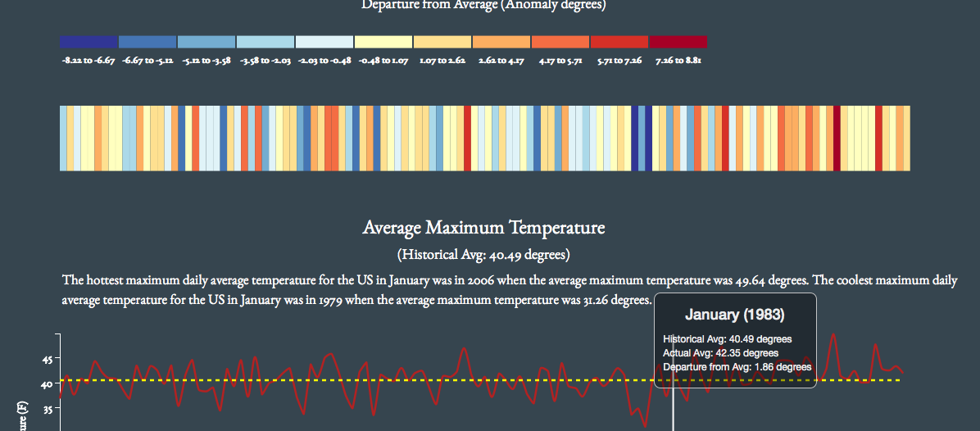Click the 35 tick label on the y-axis
This screenshot has width=980, height=431.
(49, 409)
